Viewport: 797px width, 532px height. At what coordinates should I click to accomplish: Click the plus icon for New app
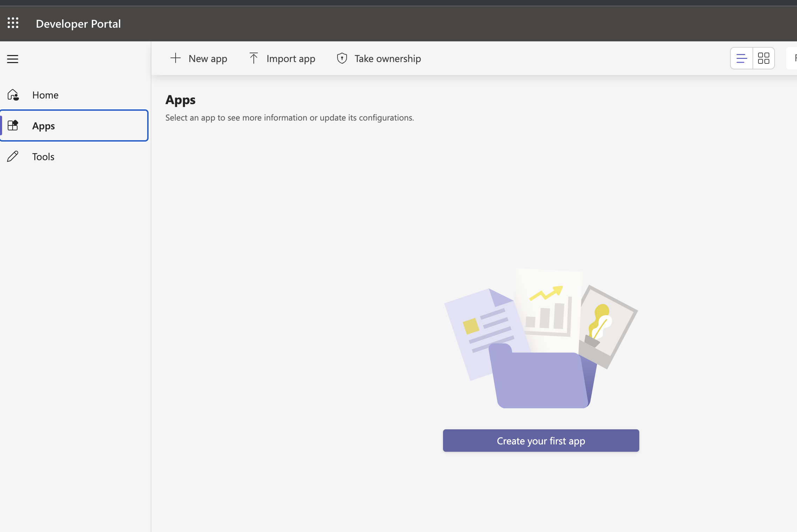pos(175,58)
